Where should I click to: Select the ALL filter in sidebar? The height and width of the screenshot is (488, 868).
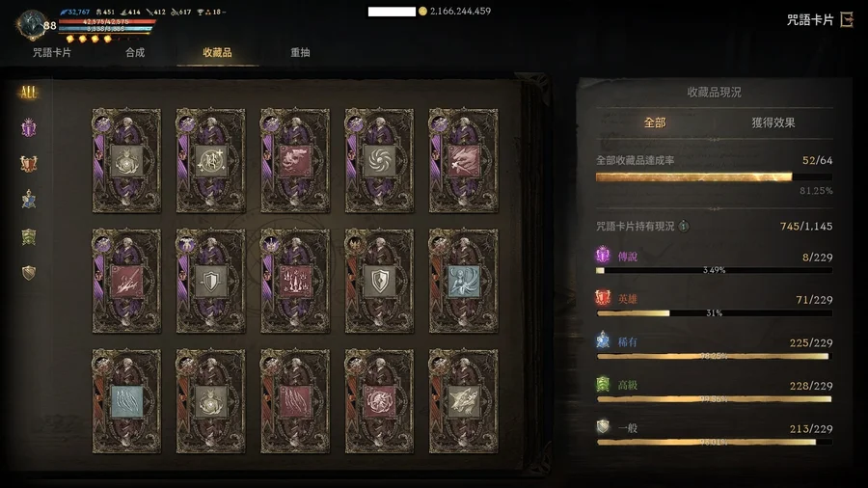[28, 92]
